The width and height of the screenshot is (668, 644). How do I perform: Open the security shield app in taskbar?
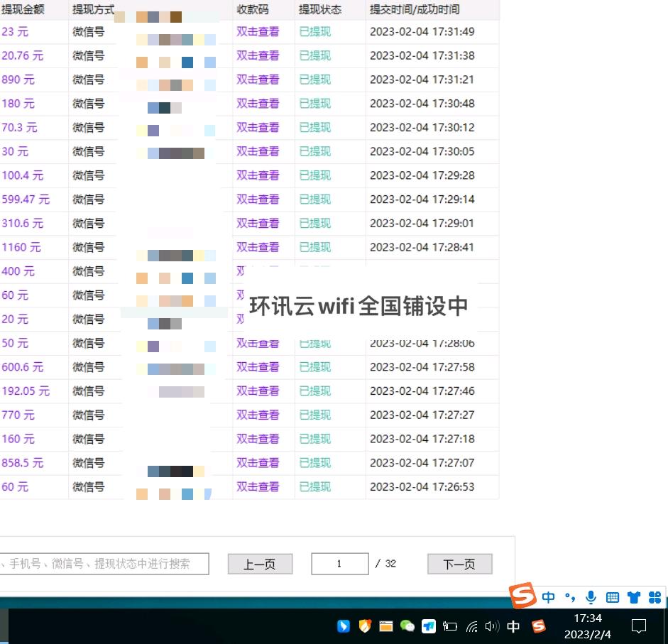(363, 626)
